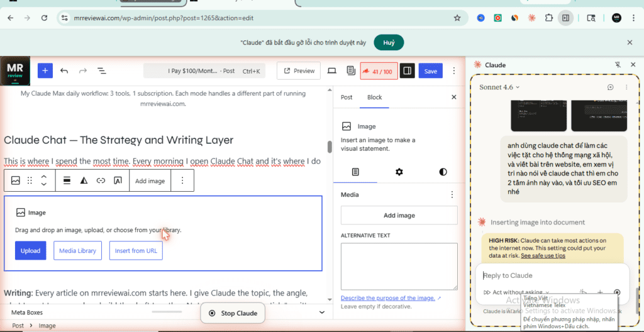The width and height of the screenshot is (644, 332).
Task: Open Act without asking mode dropdown
Action: (517, 292)
